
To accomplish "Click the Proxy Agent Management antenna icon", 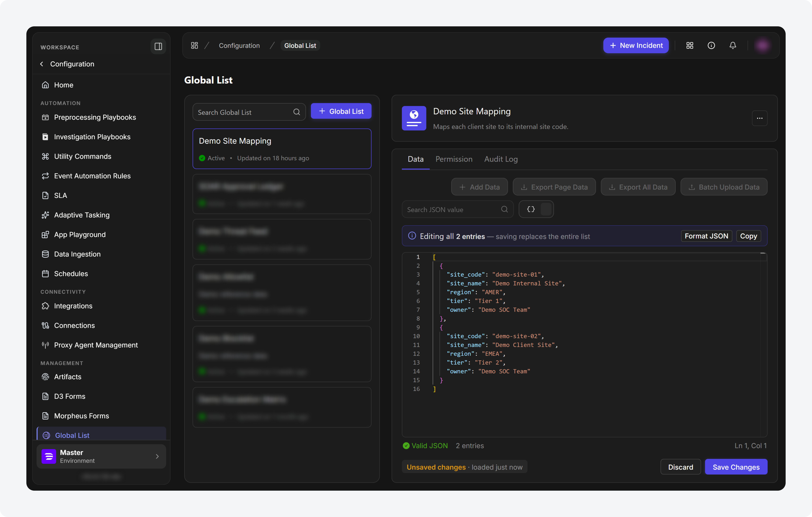I will [45, 345].
